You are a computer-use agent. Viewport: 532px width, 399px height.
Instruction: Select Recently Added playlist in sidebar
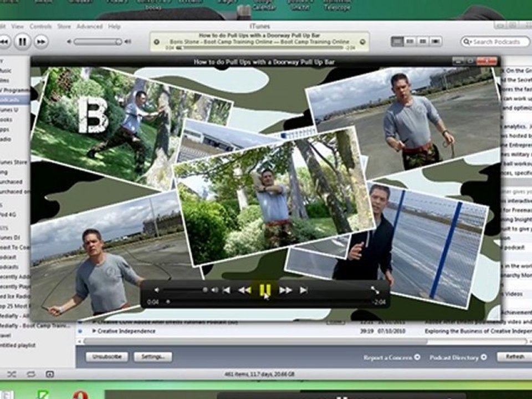coord(15,277)
